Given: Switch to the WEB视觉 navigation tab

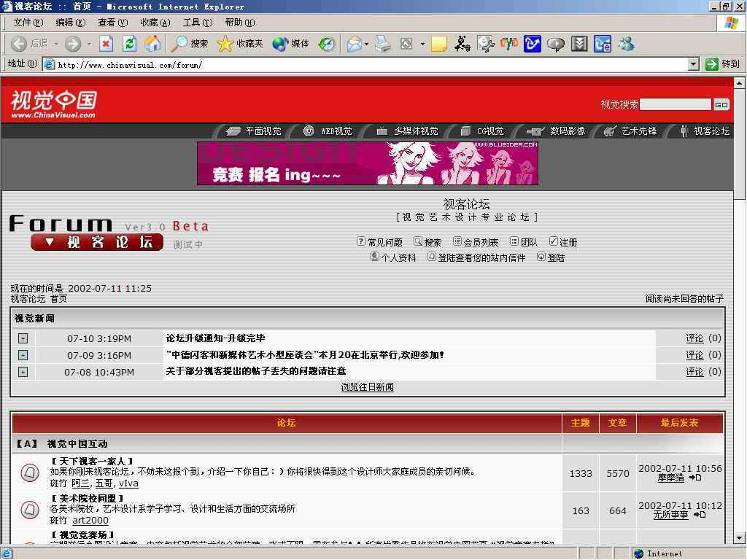Looking at the screenshot, I should coord(332,131).
